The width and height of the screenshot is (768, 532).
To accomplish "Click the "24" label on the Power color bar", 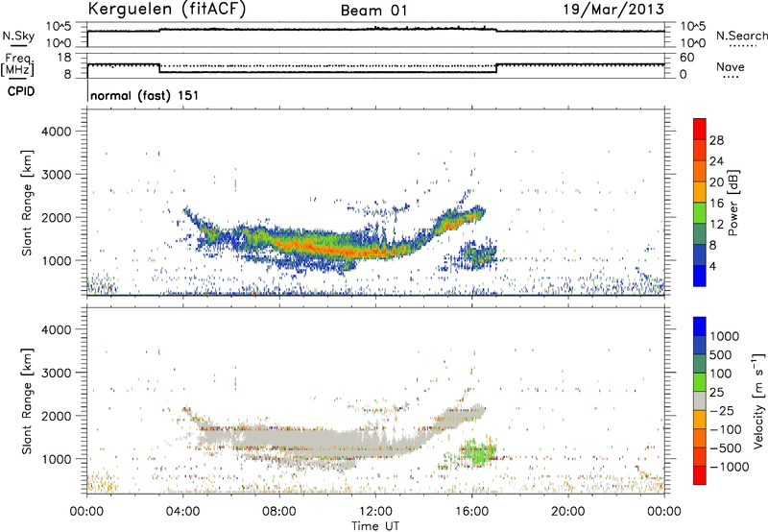I will (716, 161).
